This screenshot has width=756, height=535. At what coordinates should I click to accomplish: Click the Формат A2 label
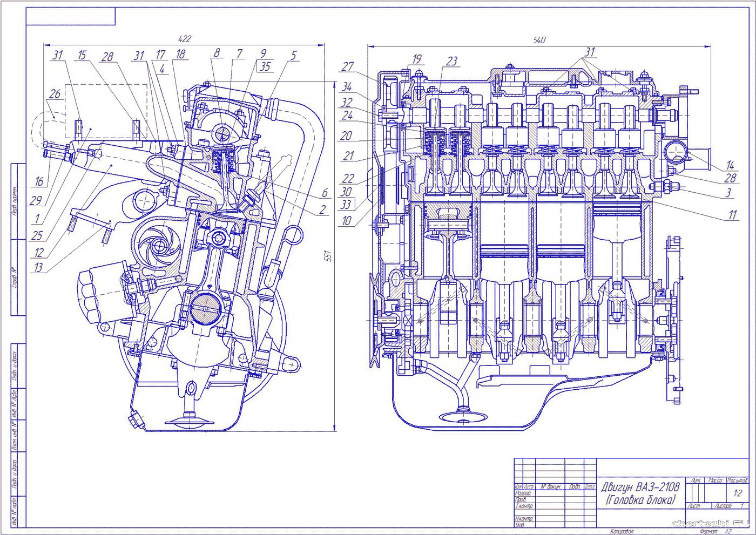point(714,532)
